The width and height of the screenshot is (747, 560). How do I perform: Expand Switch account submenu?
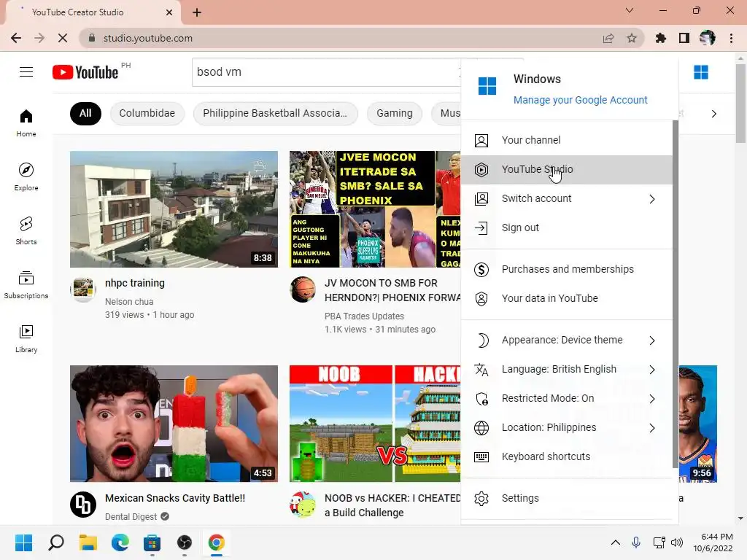(652, 199)
